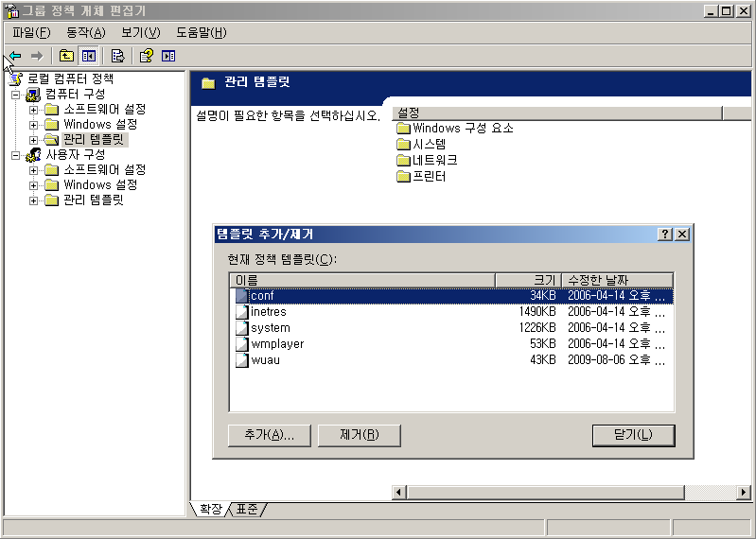Click the wuau template file icon
Image resolution: width=756 pixels, height=539 pixels.
[x=241, y=360]
